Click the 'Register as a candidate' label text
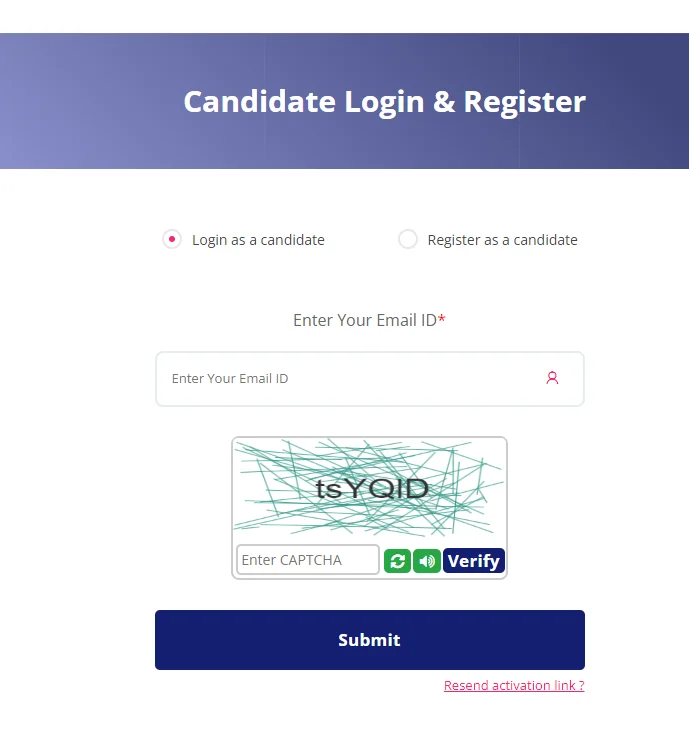This screenshot has width=689, height=734. tap(502, 240)
